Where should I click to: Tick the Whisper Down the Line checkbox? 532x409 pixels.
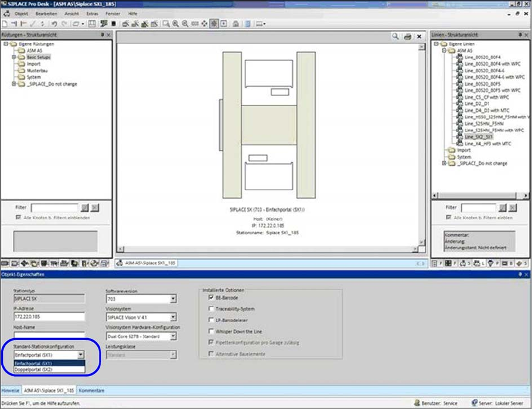211,331
